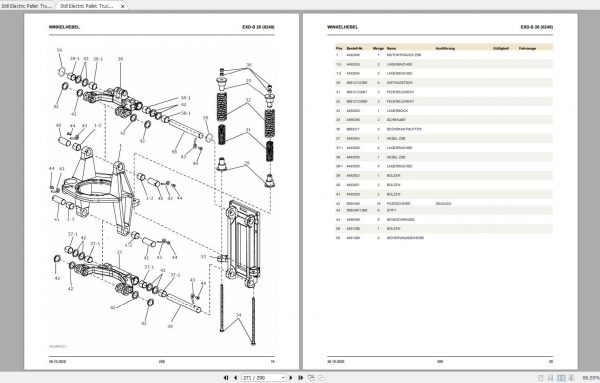Click the greyed-out next view icon

click(x=321, y=378)
